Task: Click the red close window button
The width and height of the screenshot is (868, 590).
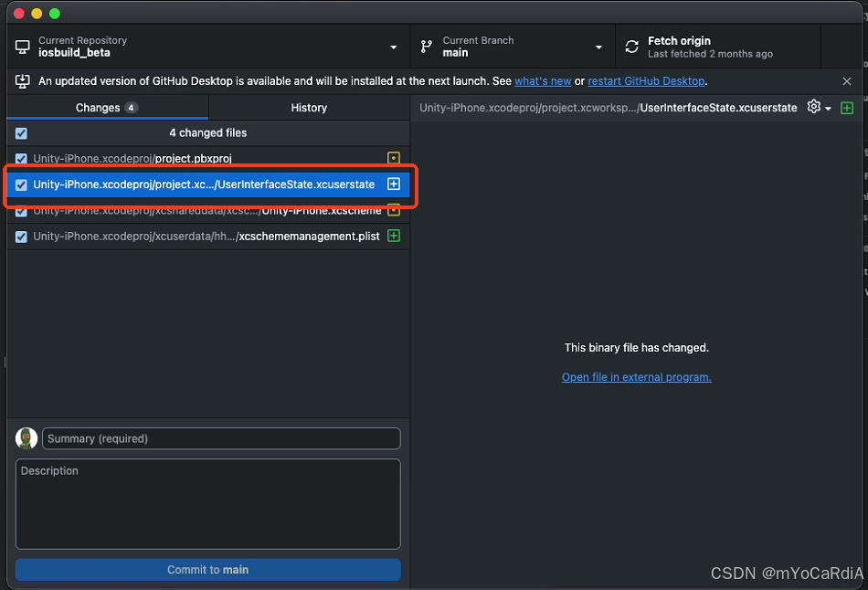Action: click(19, 14)
